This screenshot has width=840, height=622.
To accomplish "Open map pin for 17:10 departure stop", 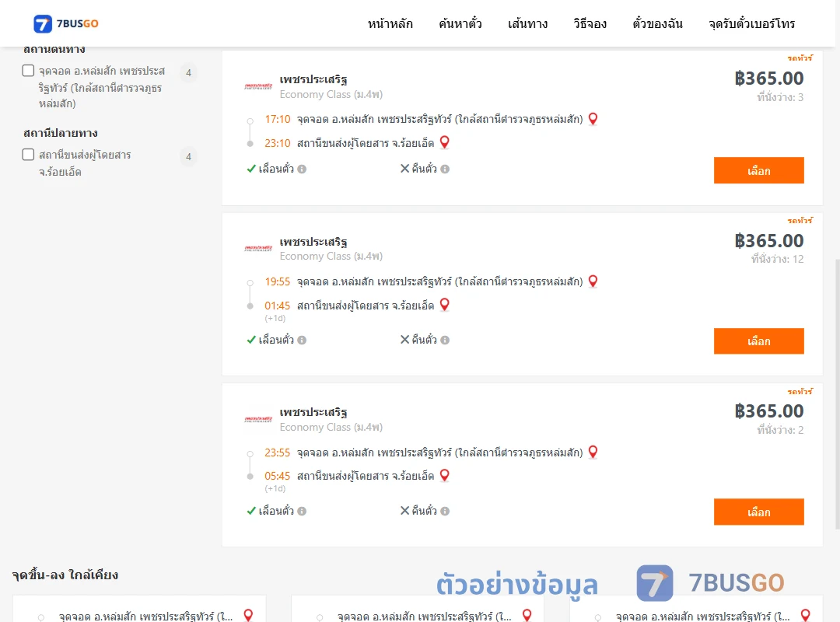I will pos(593,119).
